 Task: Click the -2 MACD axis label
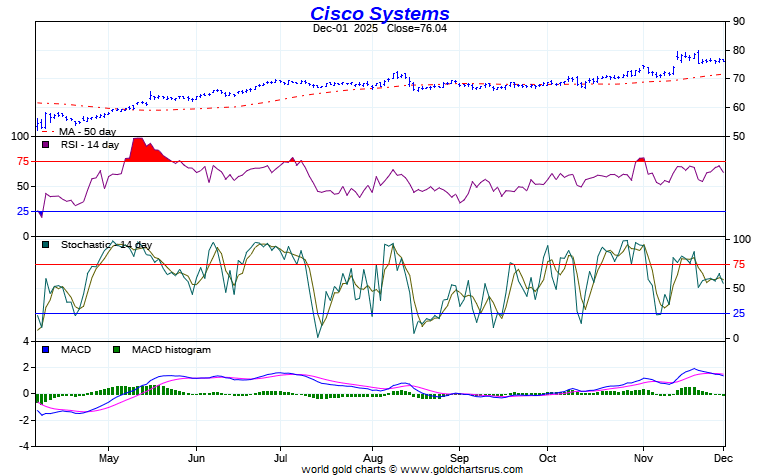[x=25, y=420]
